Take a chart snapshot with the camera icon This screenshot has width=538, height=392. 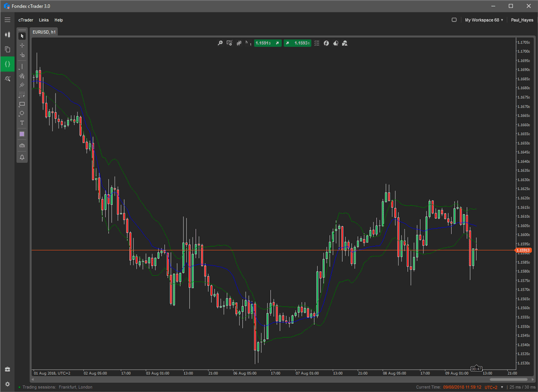(22, 145)
